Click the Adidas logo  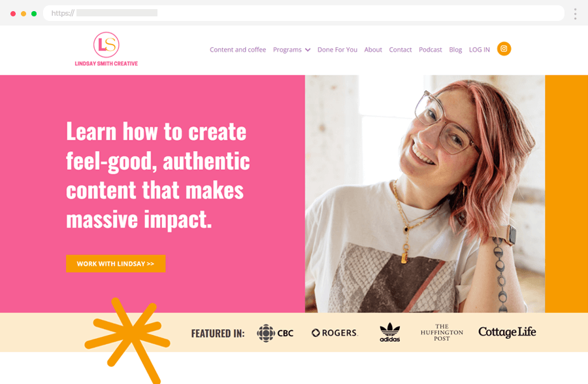[x=389, y=332]
